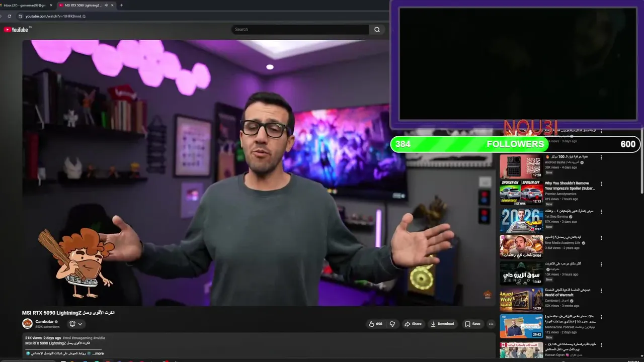Open options menu for MedicaZone Podcast video
The image size is (644, 362).
coord(601,318)
